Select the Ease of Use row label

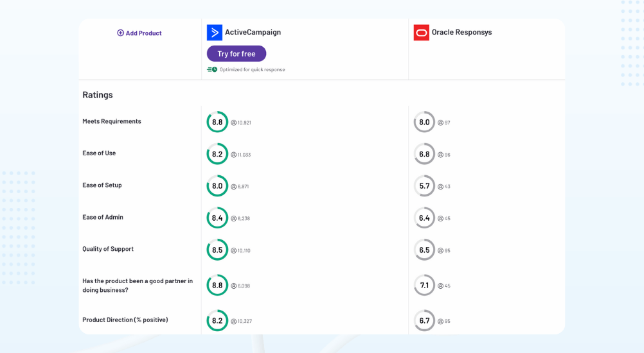click(x=99, y=153)
